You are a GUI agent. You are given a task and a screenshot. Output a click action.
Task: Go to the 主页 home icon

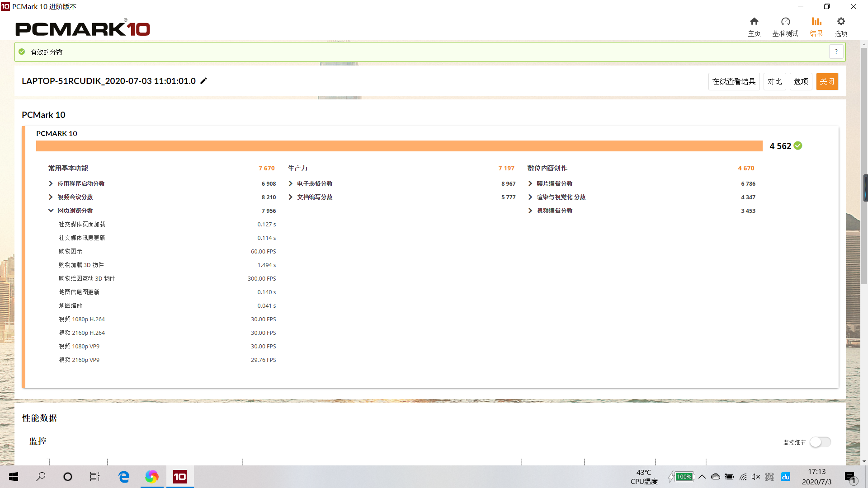tap(754, 27)
